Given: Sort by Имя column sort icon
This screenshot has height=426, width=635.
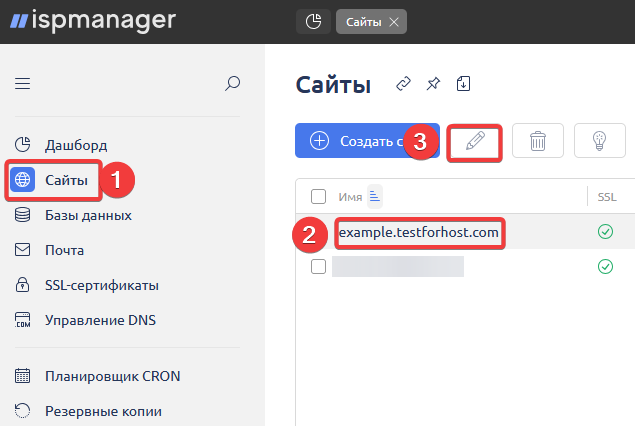Looking at the screenshot, I should pos(375,196).
